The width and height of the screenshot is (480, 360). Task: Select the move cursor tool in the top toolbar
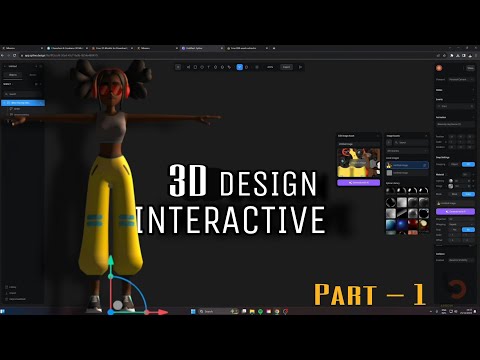pos(188,67)
